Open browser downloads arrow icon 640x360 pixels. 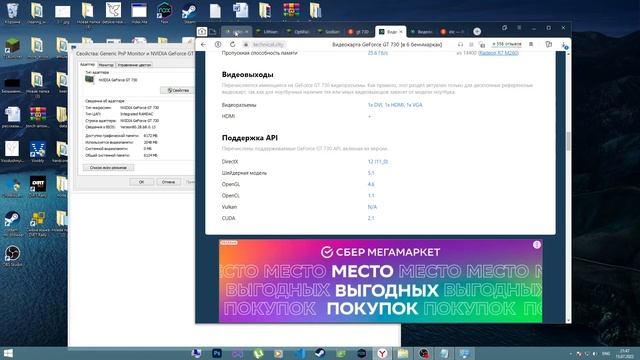point(564,45)
